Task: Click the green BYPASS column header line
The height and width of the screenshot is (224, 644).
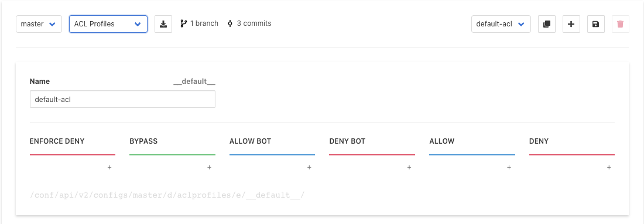Action: [173, 155]
